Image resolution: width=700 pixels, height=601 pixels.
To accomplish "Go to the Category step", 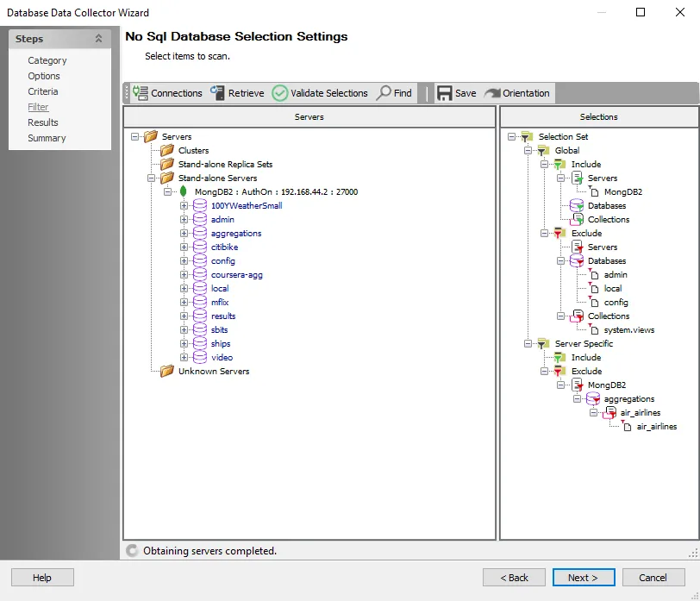I will point(47,60).
